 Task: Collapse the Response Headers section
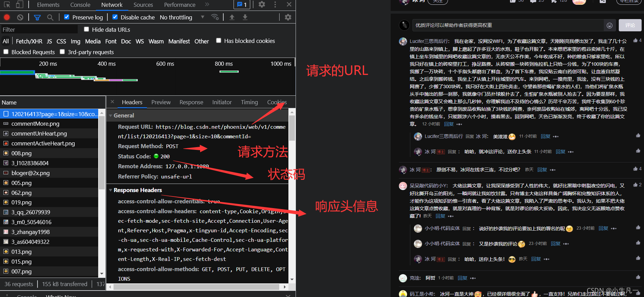(110, 190)
